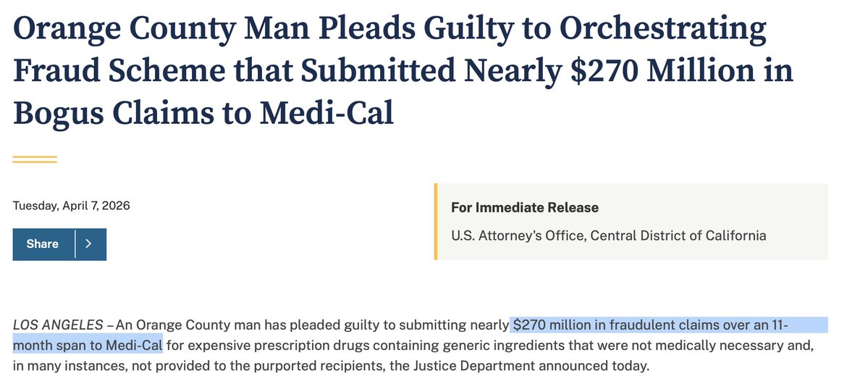Click highlighted 'month span to Medi-Cal' text
This screenshot has height=387, width=868.
pos(88,346)
